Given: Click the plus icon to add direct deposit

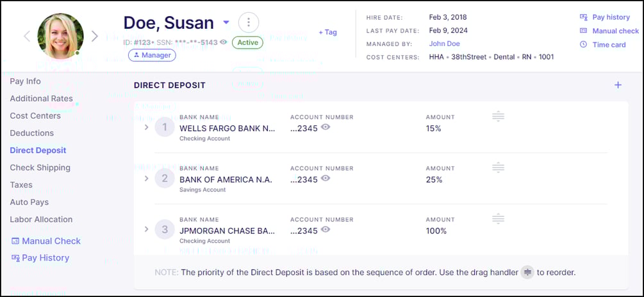Looking at the screenshot, I should pos(618,85).
